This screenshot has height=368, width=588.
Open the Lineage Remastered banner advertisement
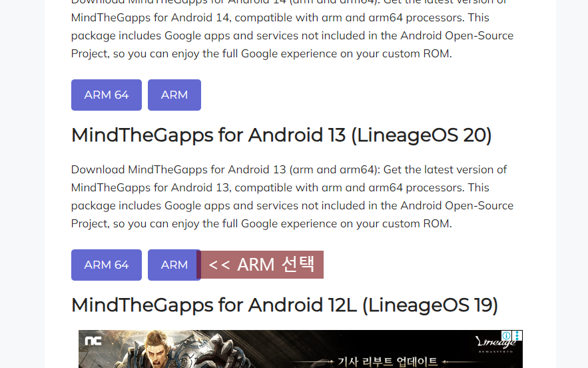(300, 349)
